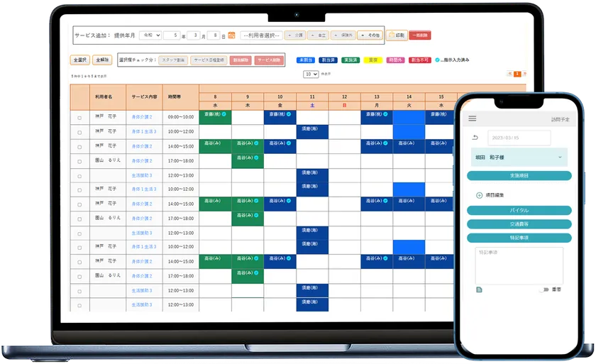Select the day 11 土 column header
The width and height of the screenshot is (596, 364).
312,101
